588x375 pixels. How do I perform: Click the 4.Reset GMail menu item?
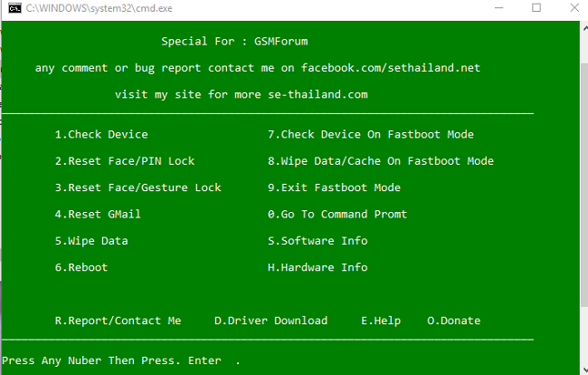click(x=98, y=215)
